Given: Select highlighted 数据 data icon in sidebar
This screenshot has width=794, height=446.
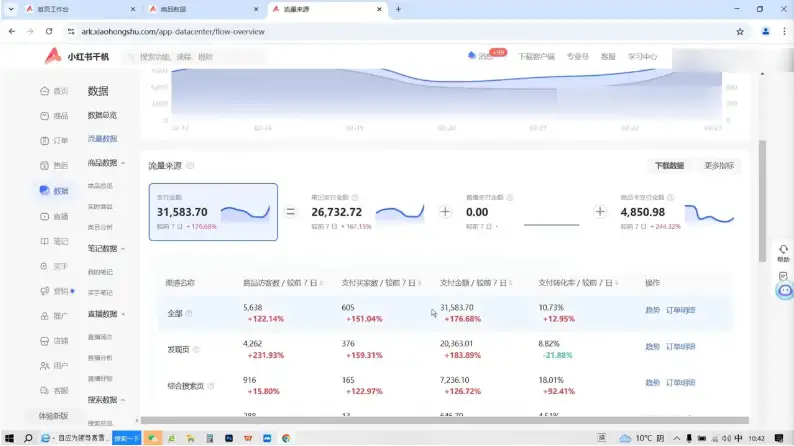Looking at the screenshot, I should pyautogui.click(x=45, y=190).
